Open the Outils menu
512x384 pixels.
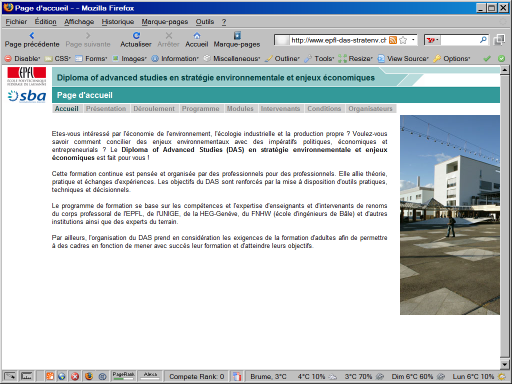tap(205, 22)
